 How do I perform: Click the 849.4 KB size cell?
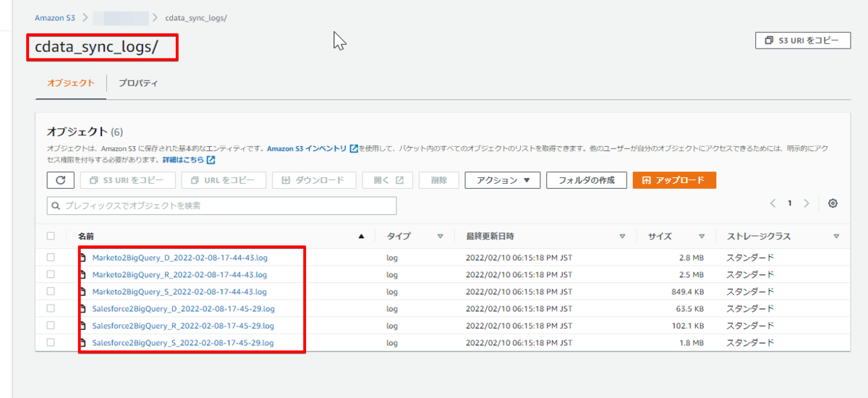tap(688, 291)
